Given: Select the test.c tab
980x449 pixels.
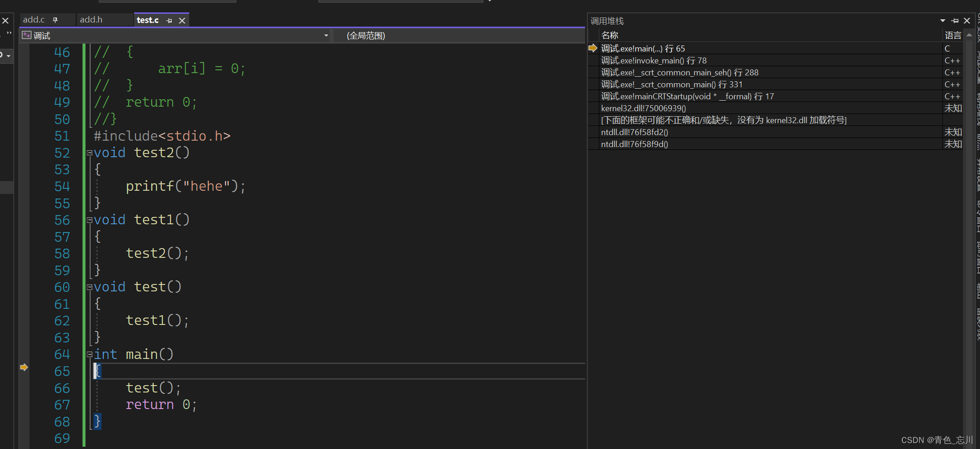Looking at the screenshot, I should 147,20.
